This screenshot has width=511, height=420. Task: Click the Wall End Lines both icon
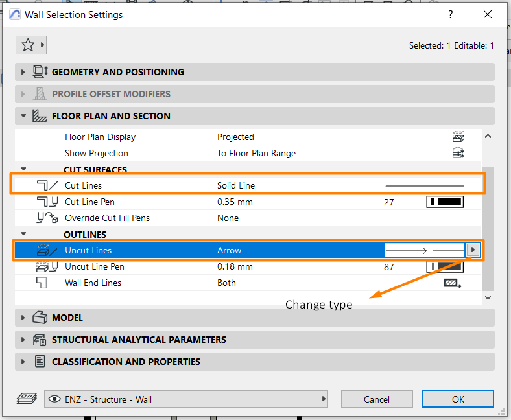tap(453, 283)
